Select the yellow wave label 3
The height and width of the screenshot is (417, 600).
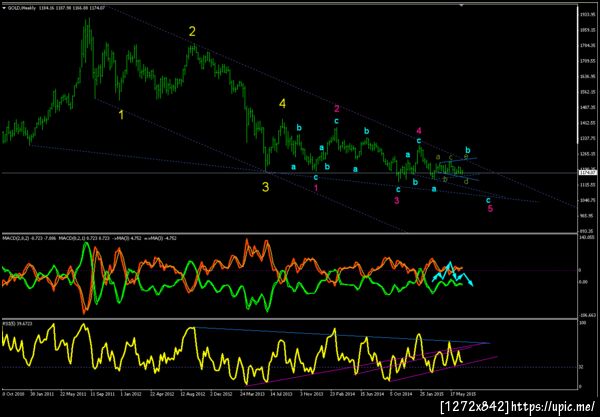click(x=266, y=187)
